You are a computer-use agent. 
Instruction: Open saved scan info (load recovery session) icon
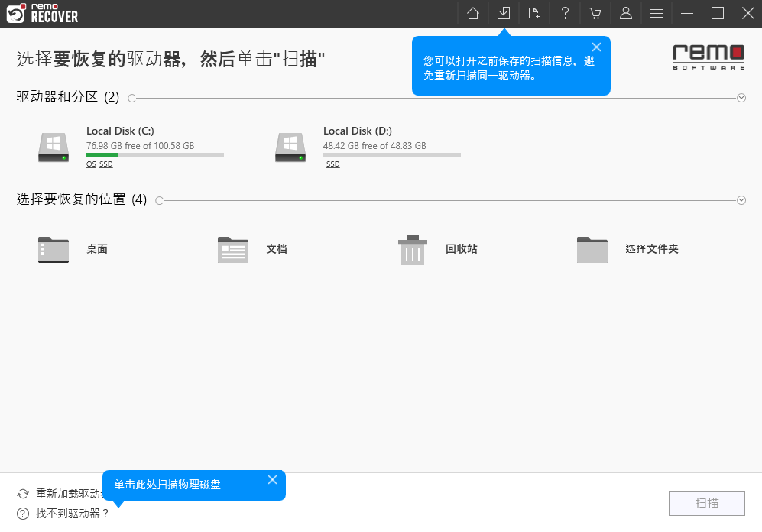coord(504,13)
